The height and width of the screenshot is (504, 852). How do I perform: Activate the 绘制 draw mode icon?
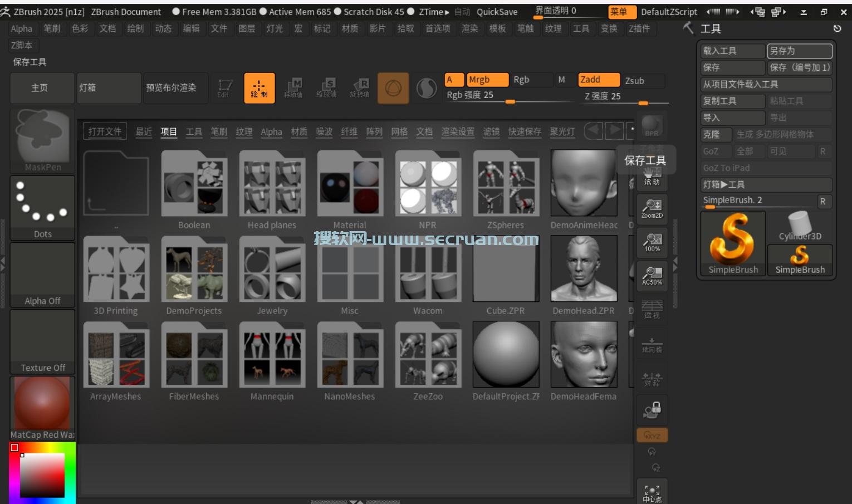coord(259,88)
